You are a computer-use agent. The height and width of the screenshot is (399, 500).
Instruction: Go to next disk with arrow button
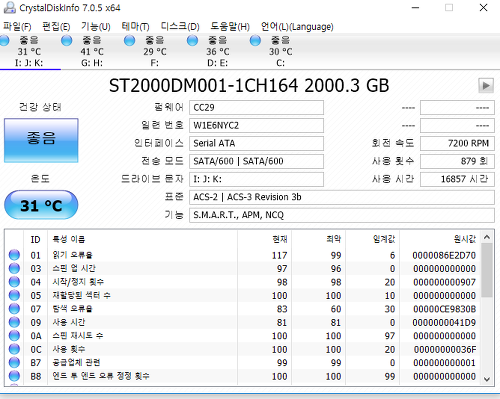(486, 86)
